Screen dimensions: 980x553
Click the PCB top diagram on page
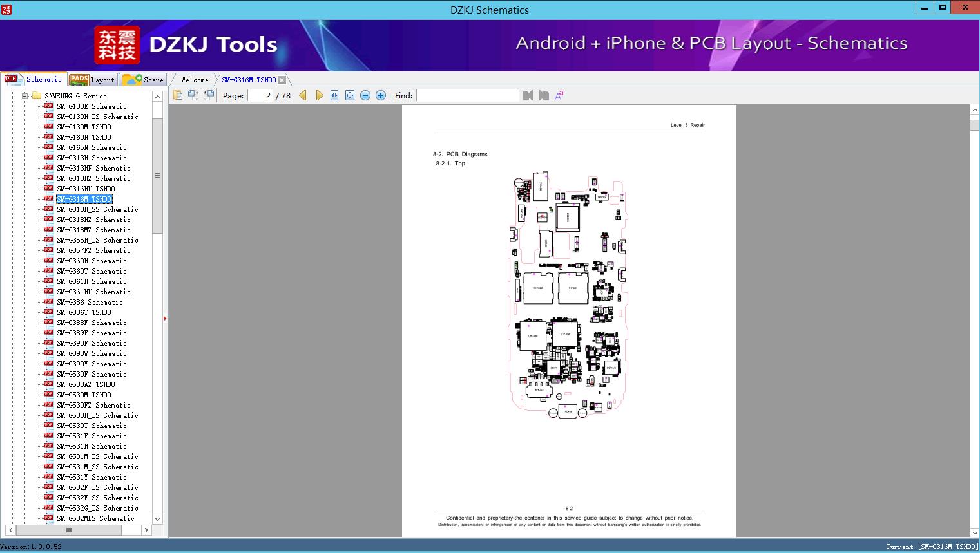tap(569, 295)
